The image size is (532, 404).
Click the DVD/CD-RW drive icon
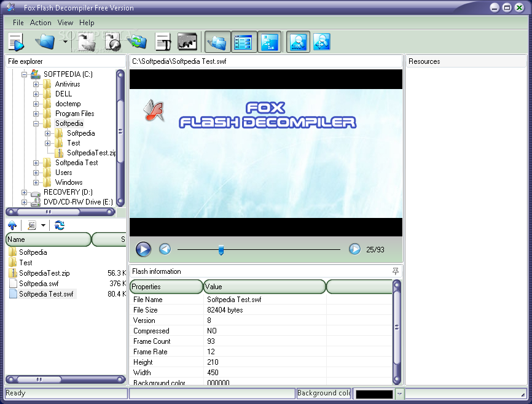pyautogui.click(x=35, y=202)
